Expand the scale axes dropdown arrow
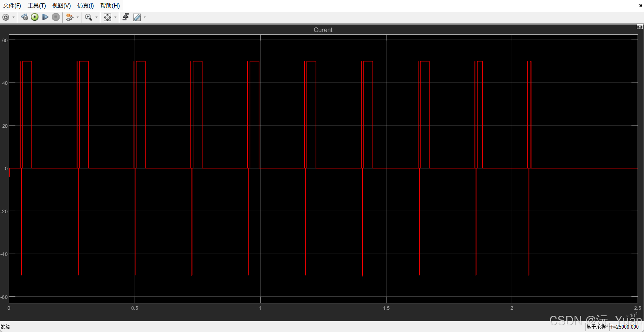The width and height of the screenshot is (644, 332). (115, 17)
